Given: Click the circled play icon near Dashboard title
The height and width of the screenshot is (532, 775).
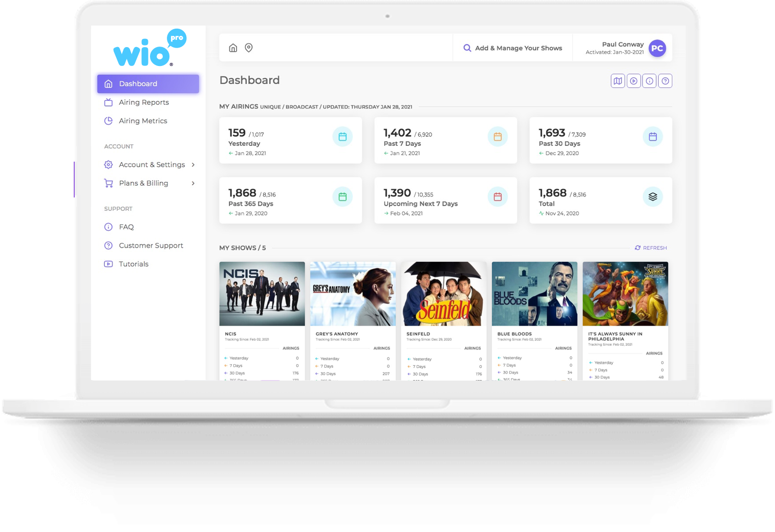Looking at the screenshot, I should click(633, 80).
